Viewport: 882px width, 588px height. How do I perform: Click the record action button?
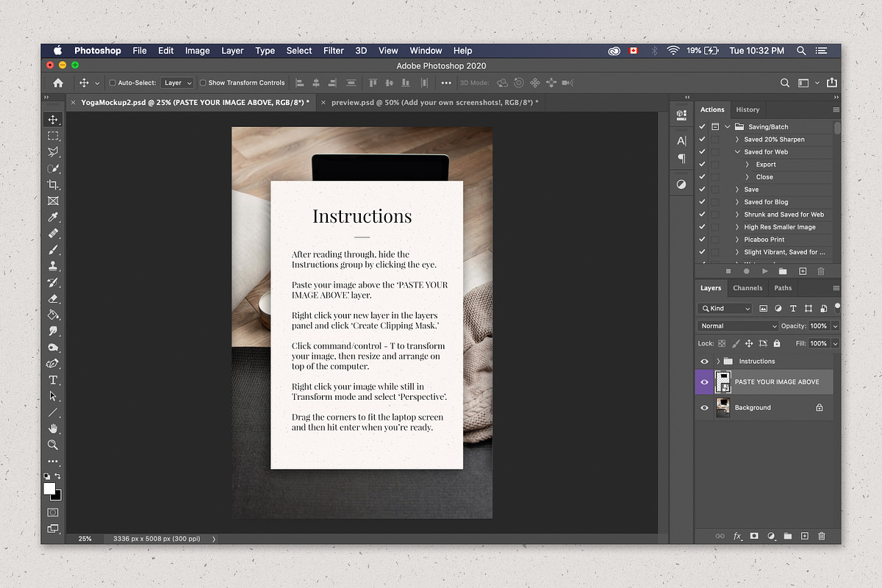pyautogui.click(x=746, y=271)
